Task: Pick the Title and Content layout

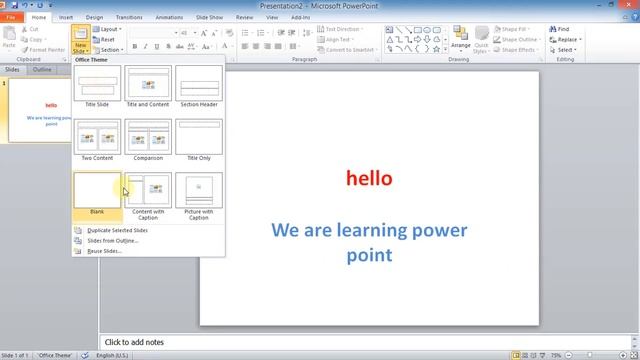Action: tap(148, 87)
